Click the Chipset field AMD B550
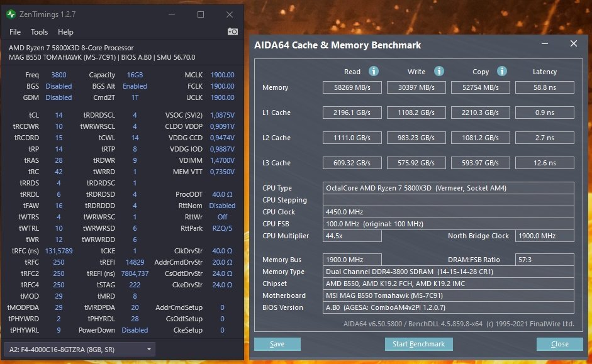The image size is (592, 364). click(x=449, y=284)
